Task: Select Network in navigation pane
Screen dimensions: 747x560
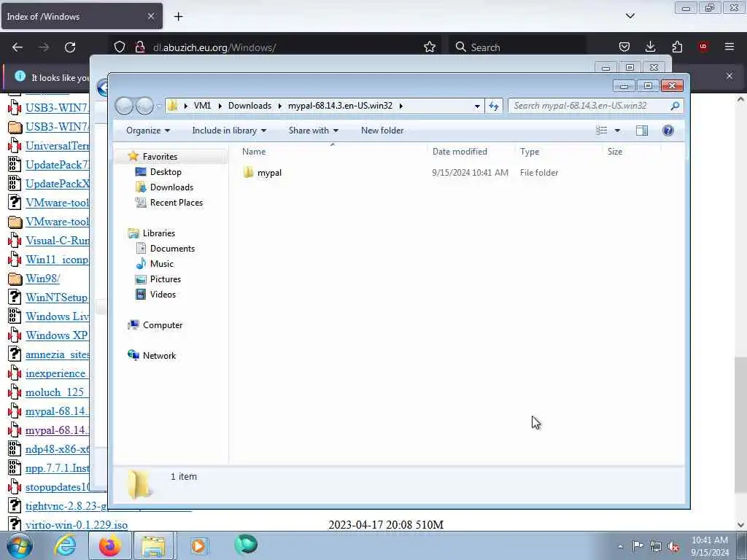Action: pyautogui.click(x=159, y=356)
